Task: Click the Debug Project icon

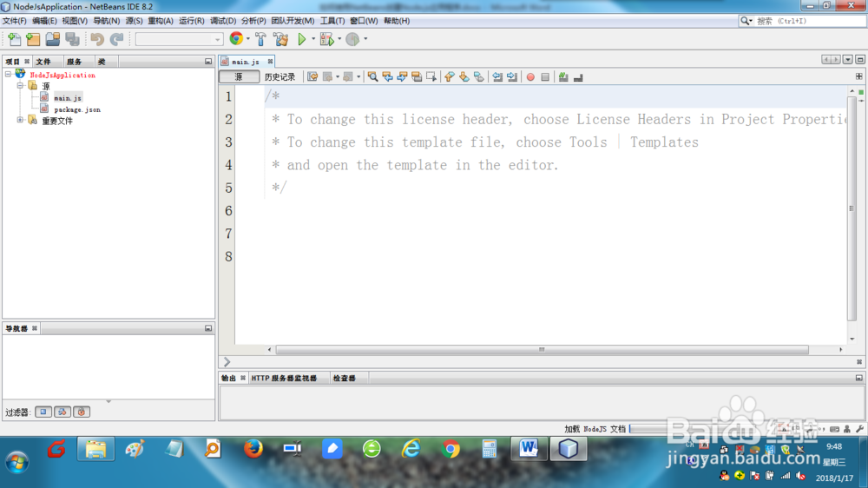Action: pyautogui.click(x=326, y=39)
